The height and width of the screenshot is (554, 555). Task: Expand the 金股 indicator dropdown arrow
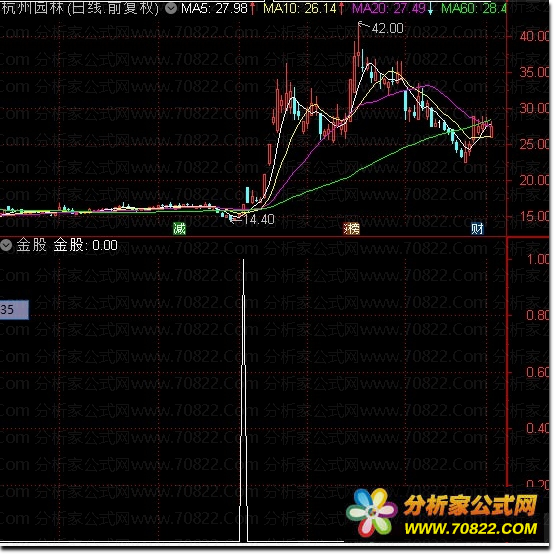[6, 245]
